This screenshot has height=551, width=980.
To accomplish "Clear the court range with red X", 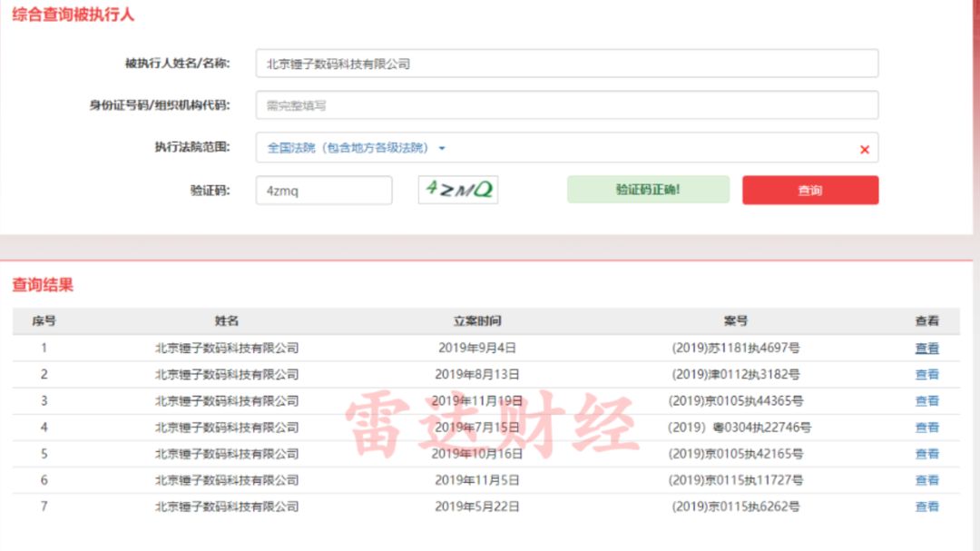I will point(865,150).
